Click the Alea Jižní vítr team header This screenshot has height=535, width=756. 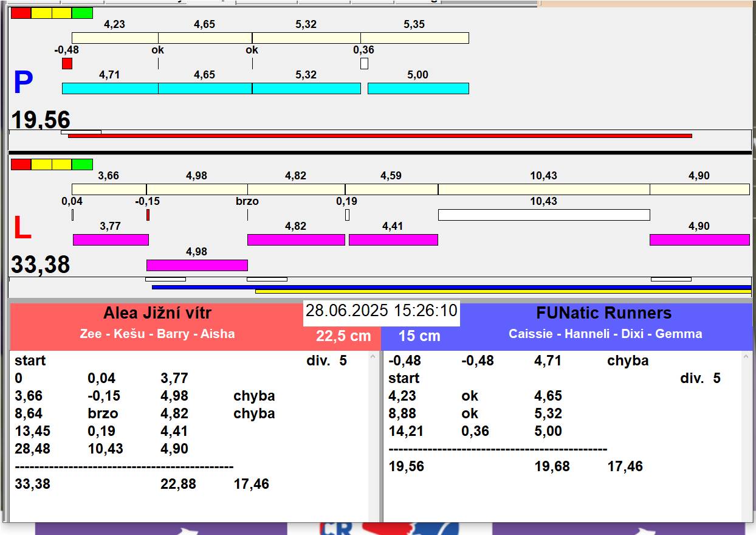tap(157, 314)
